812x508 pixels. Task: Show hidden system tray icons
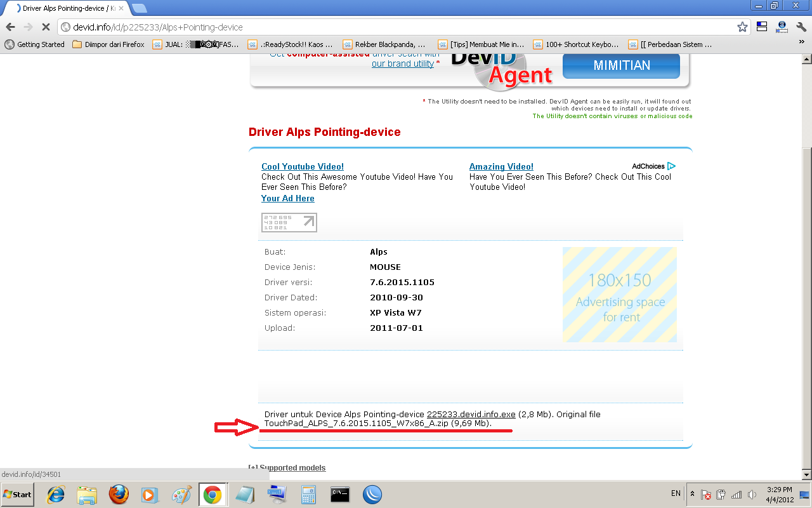(x=692, y=494)
